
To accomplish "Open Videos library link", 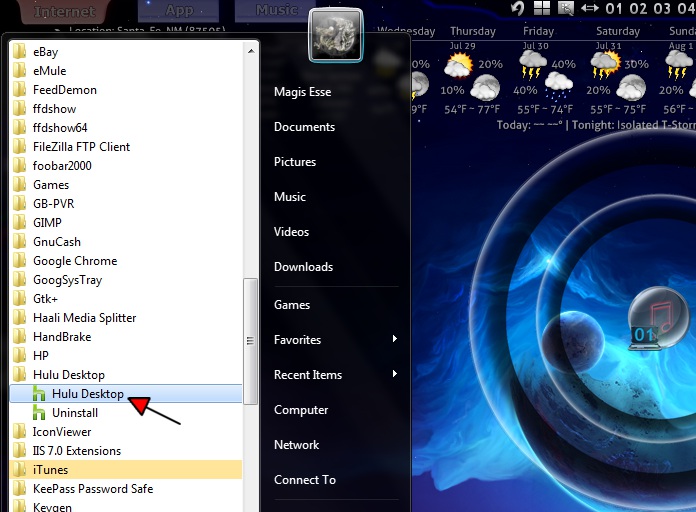I will (x=291, y=232).
